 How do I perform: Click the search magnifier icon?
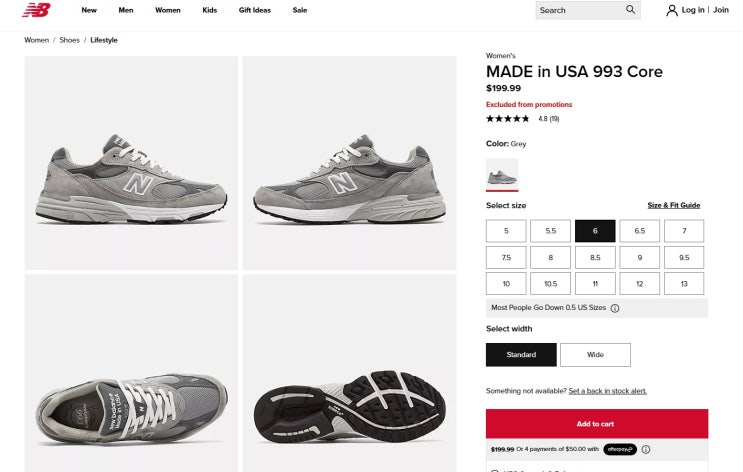[x=630, y=10]
